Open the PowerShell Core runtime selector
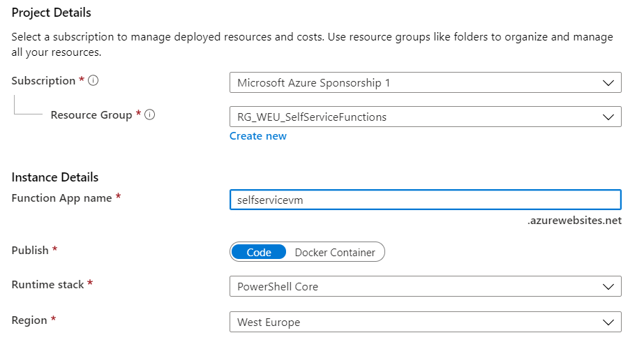Viewport: 644px width, 356px height. [x=425, y=286]
